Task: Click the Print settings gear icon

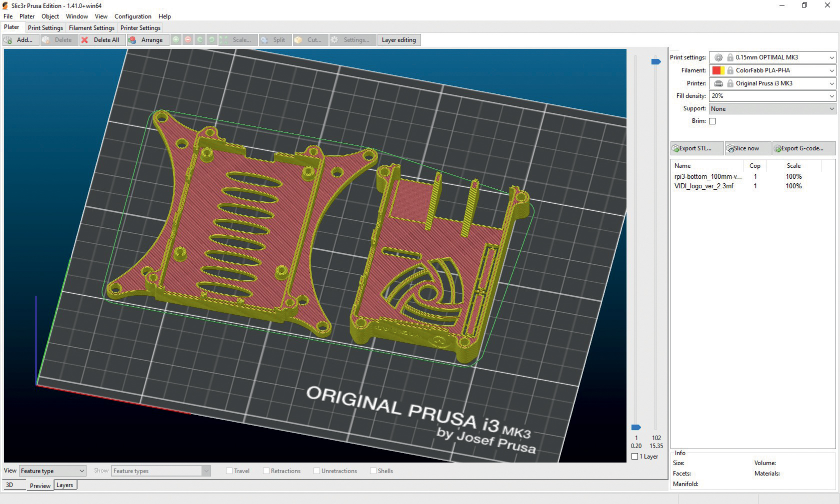Action: coord(718,57)
